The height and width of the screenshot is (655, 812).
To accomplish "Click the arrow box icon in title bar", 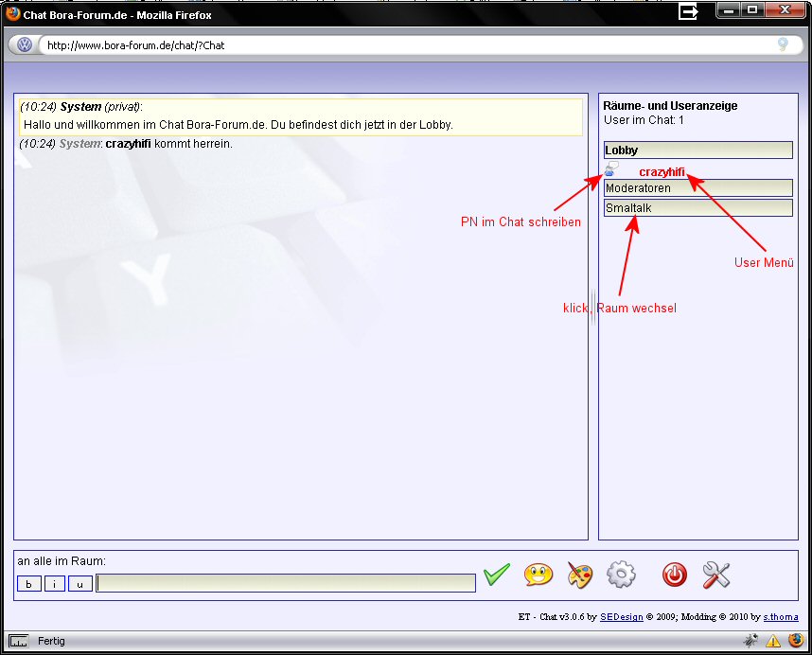I will [688, 11].
